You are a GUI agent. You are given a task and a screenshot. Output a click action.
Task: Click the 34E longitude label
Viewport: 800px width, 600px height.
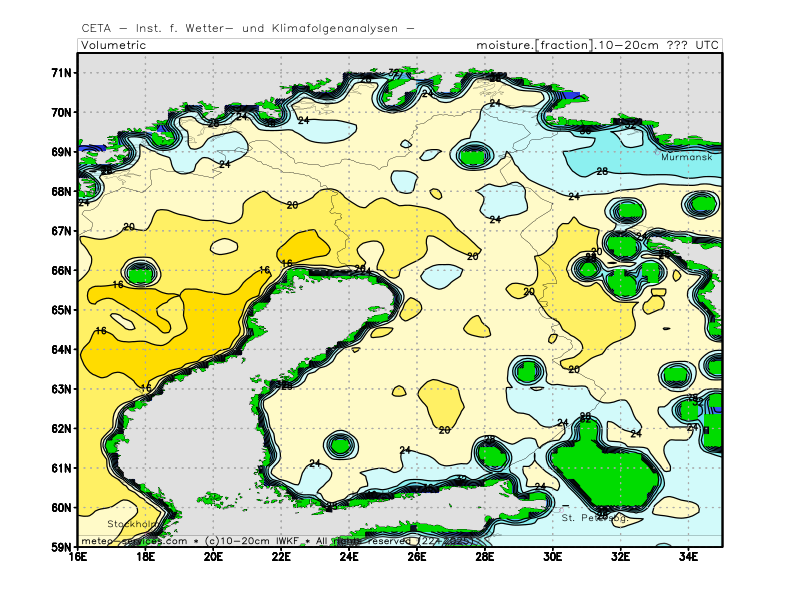[688, 556]
